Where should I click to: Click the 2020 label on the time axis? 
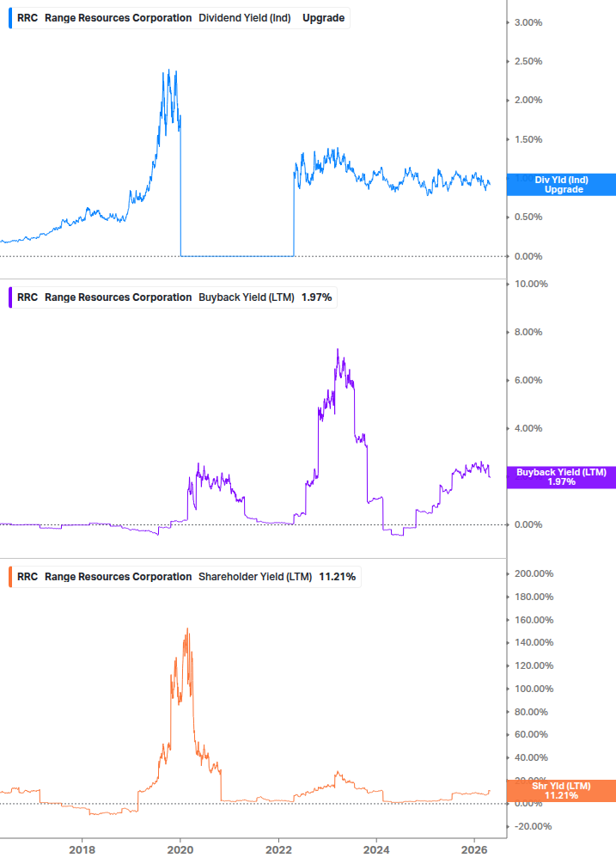(x=180, y=849)
